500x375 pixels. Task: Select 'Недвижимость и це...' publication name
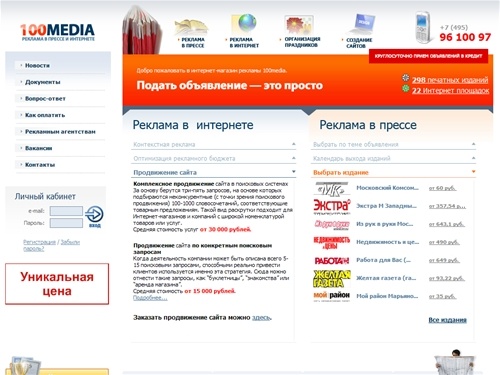tap(388, 242)
